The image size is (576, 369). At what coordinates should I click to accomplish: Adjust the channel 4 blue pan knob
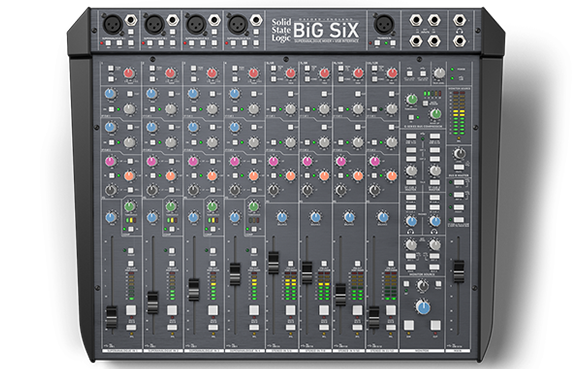coord(235,218)
